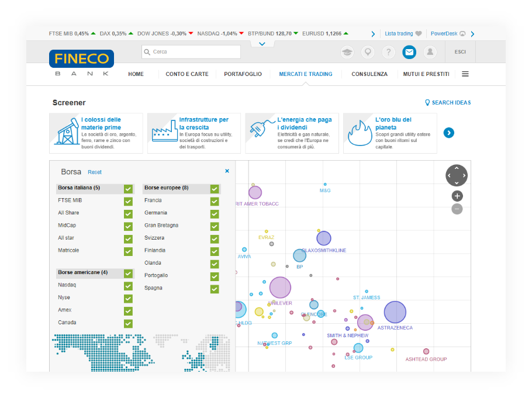The width and height of the screenshot is (532, 398).
Task: Click the oil pump icon card
Action: coord(67,131)
